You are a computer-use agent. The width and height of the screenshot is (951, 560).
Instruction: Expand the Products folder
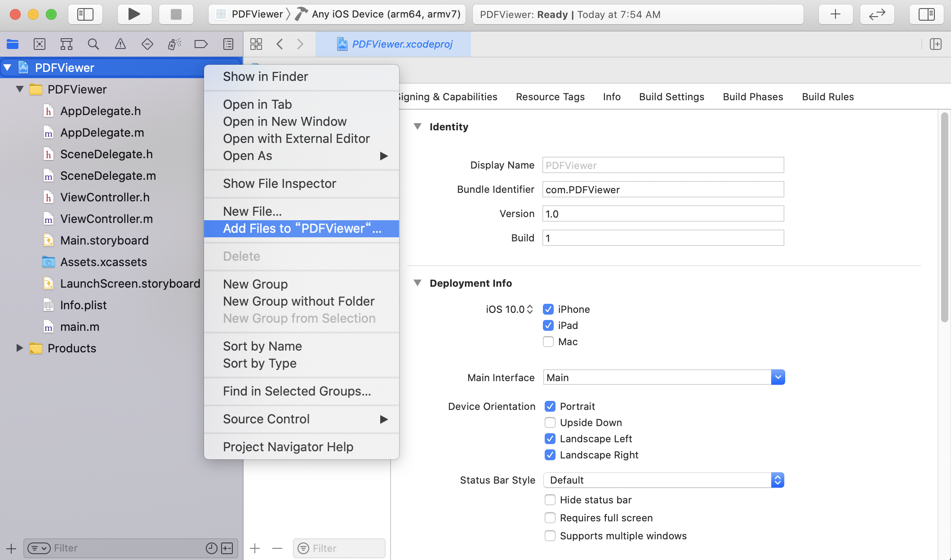19,348
